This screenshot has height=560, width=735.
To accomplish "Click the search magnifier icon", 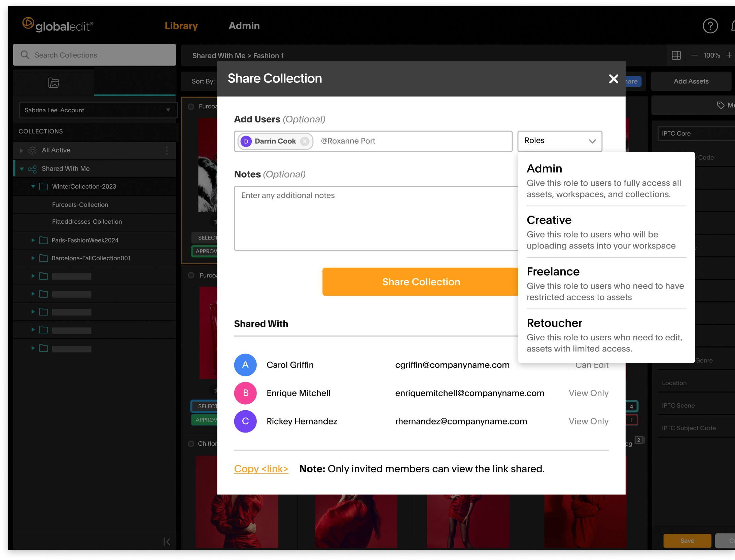I will point(25,55).
